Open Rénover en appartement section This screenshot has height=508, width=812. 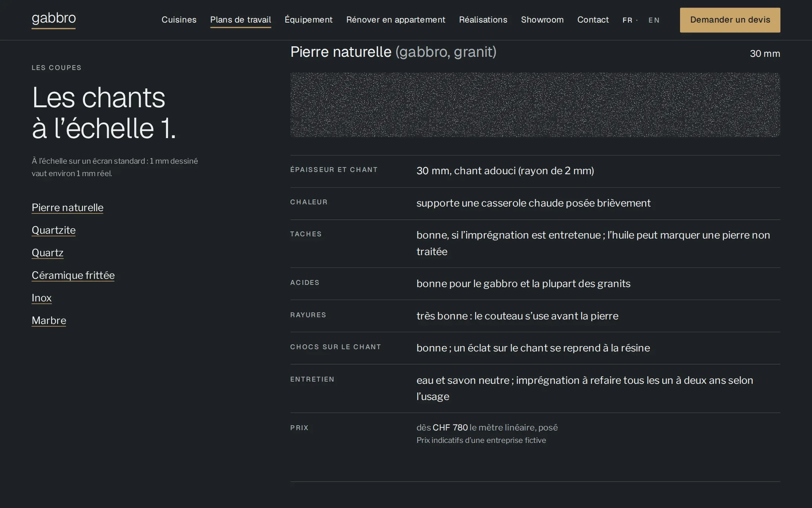pyautogui.click(x=396, y=20)
